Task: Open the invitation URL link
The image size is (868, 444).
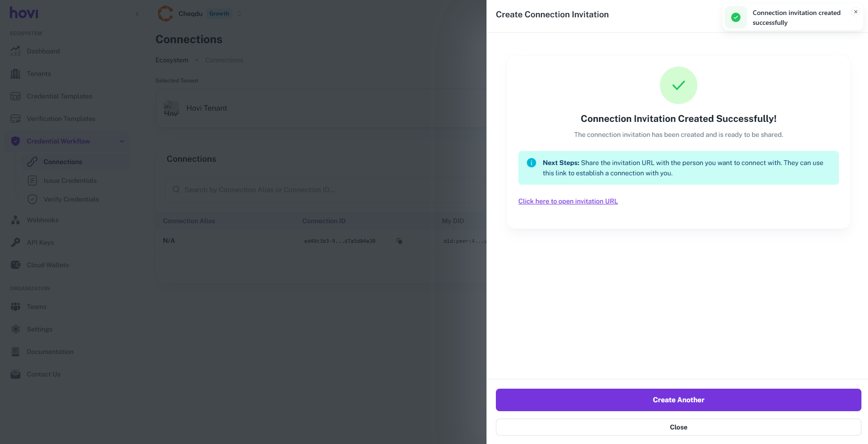Action: pyautogui.click(x=568, y=201)
